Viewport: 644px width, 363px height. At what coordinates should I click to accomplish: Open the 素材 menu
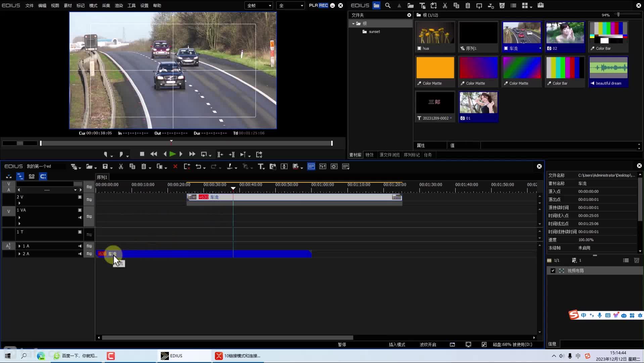(x=68, y=5)
